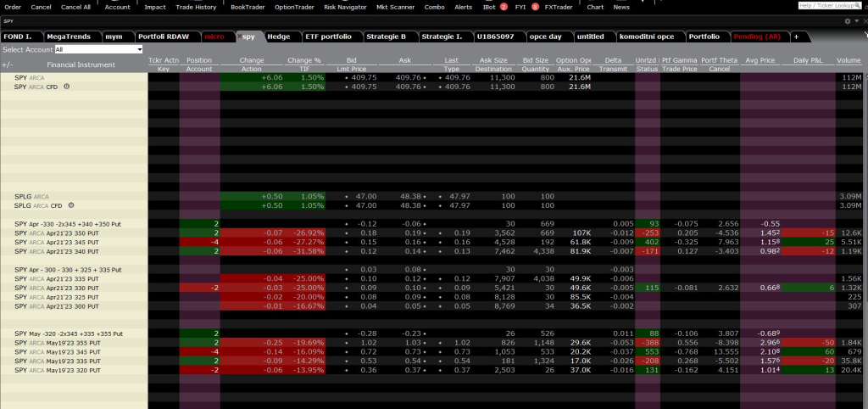Open IBot assistant

[x=489, y=7]
